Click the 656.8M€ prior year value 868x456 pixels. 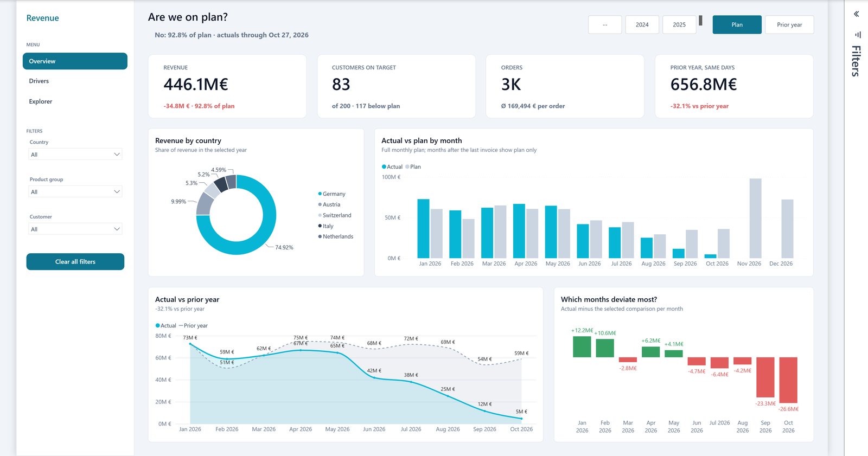704,85
